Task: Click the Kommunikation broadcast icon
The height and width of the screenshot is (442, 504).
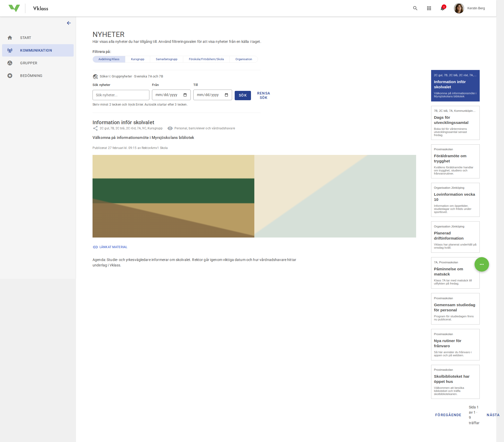Action: pos(10,50)
